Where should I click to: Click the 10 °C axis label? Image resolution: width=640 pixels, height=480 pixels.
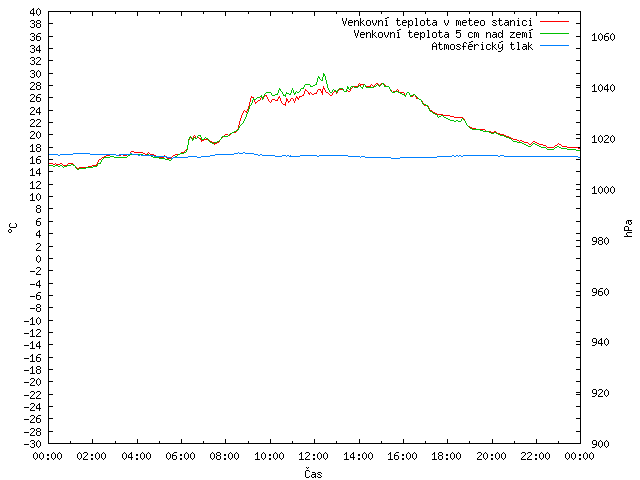[x=36, y=197]
